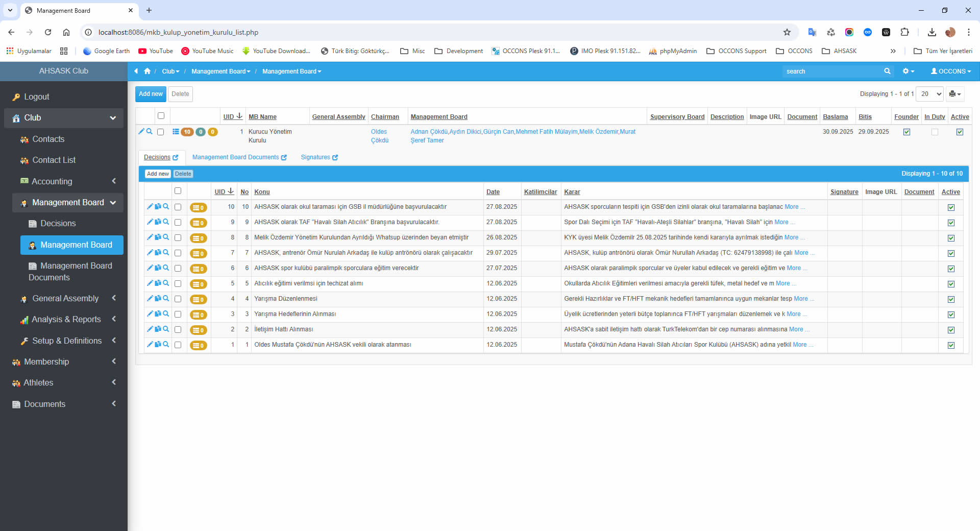This screenshot has width=980, height=531.
Task: Click the copy icon for decision 9
Action: point(158,222)
